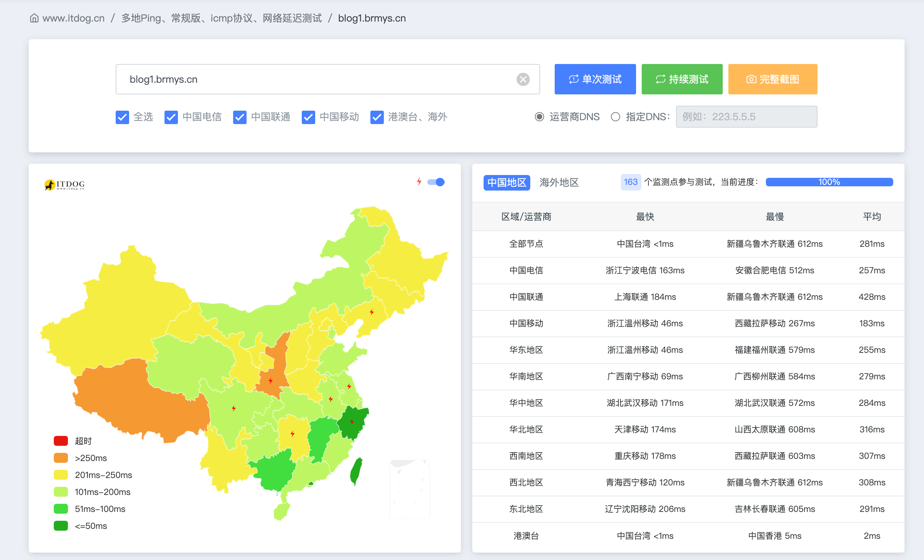
Task: Click the lightning marker on Liaoning province
Action: 372,312
